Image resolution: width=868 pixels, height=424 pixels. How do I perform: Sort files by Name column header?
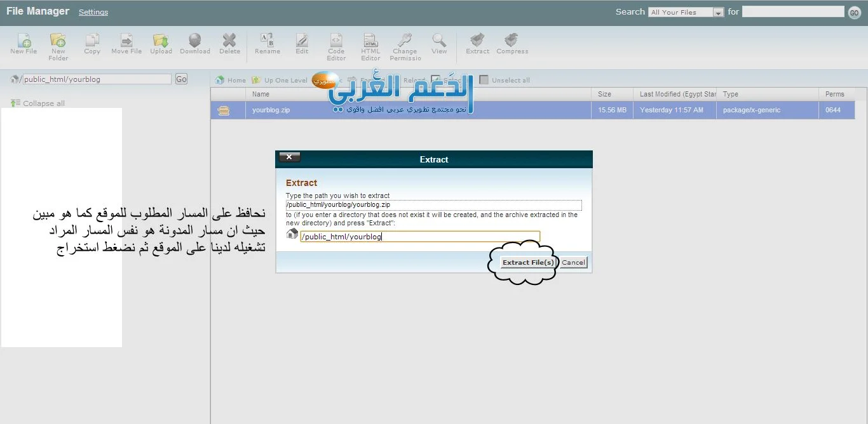pyautogui.click(x=261, y=94)
